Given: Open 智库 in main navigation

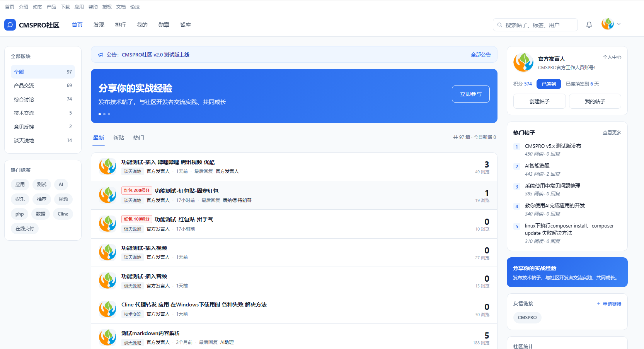Looking at the screenshot, I should pyautogui.click(x=186, y=25).
